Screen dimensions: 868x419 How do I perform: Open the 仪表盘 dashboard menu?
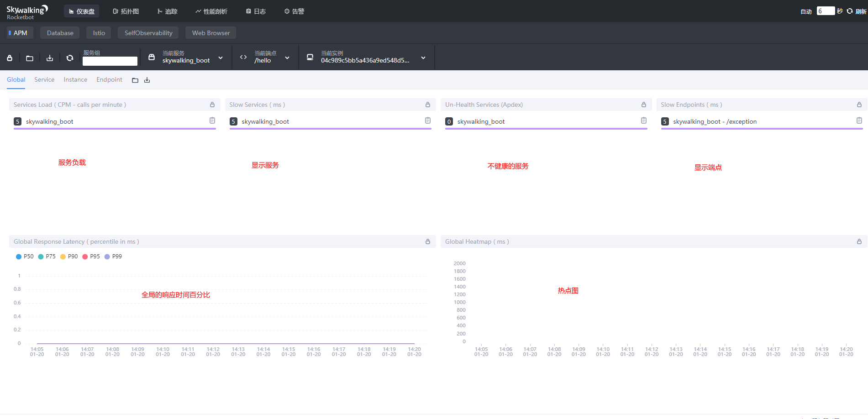(82, 11)
